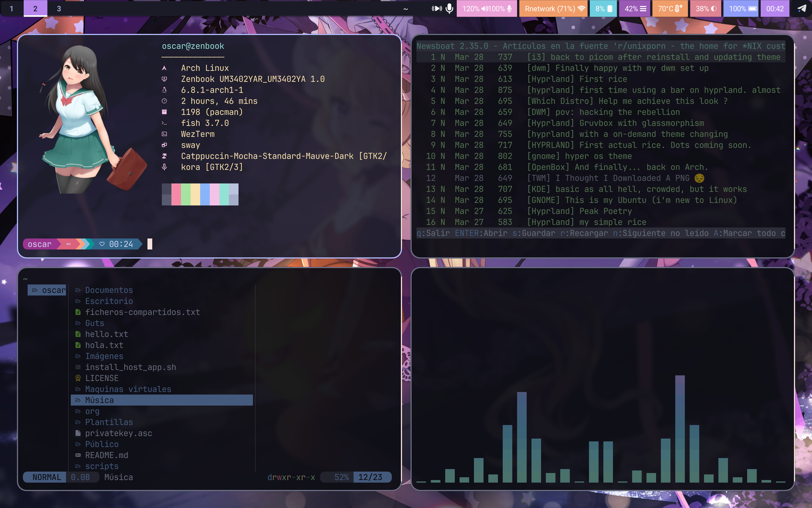
Task: Click the penguin kernel icon beside 6.8.1-arch1-1
Action: coord(164,90)
